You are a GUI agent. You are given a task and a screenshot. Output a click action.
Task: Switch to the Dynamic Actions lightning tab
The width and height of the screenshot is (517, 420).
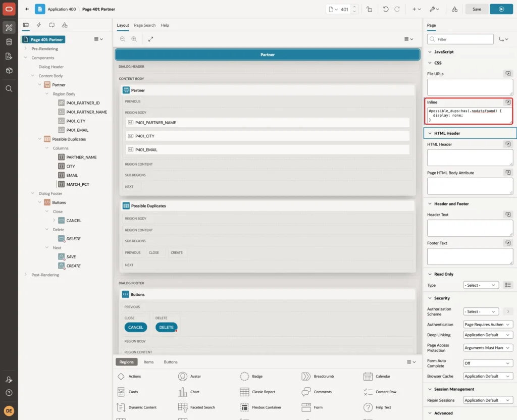coord(38,25)
